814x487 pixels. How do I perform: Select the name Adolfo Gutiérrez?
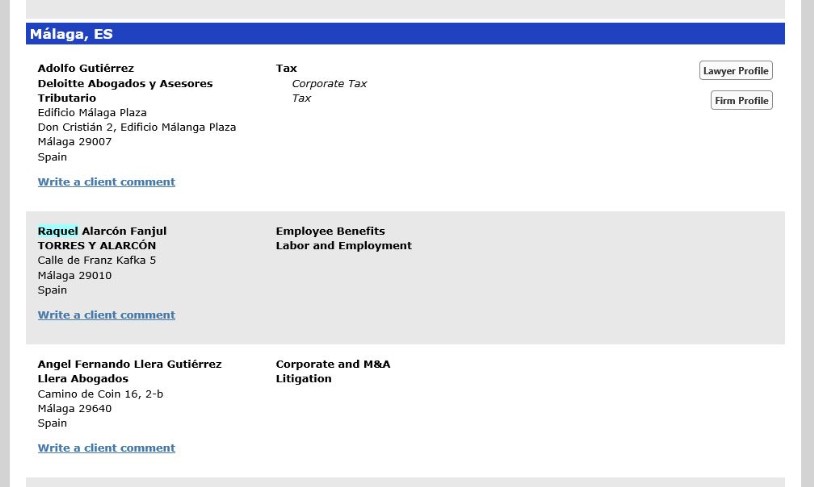pyautogui.click(x=85, y=69)
